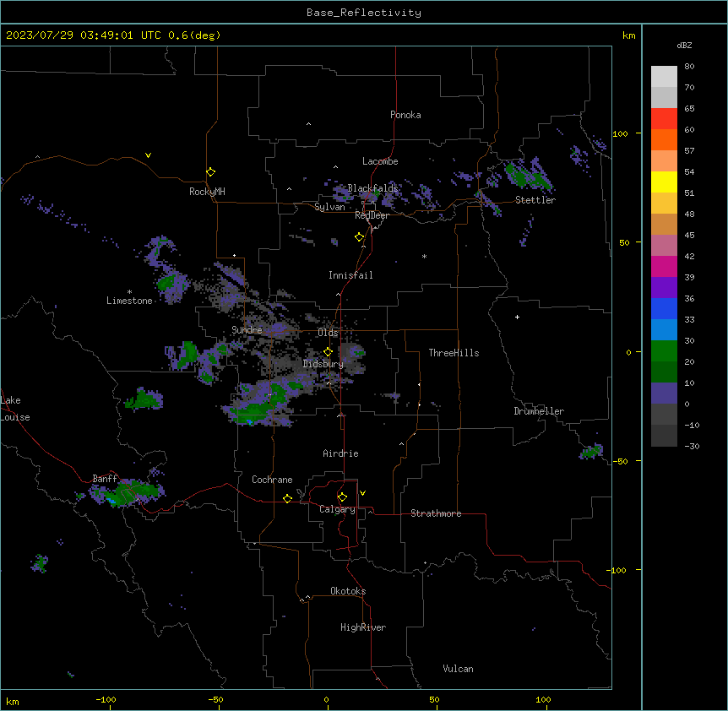Click the green radar echo at Banff

point(127,493)
